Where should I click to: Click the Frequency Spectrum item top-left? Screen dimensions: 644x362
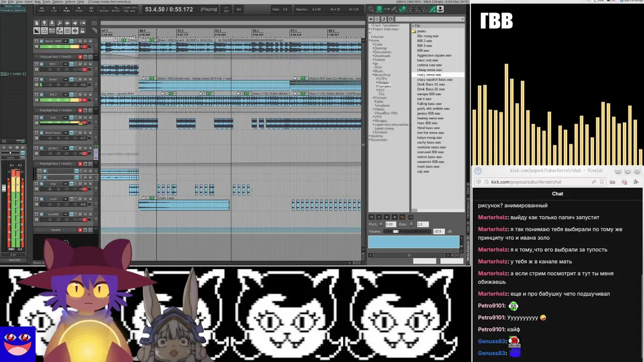point(14,10)
